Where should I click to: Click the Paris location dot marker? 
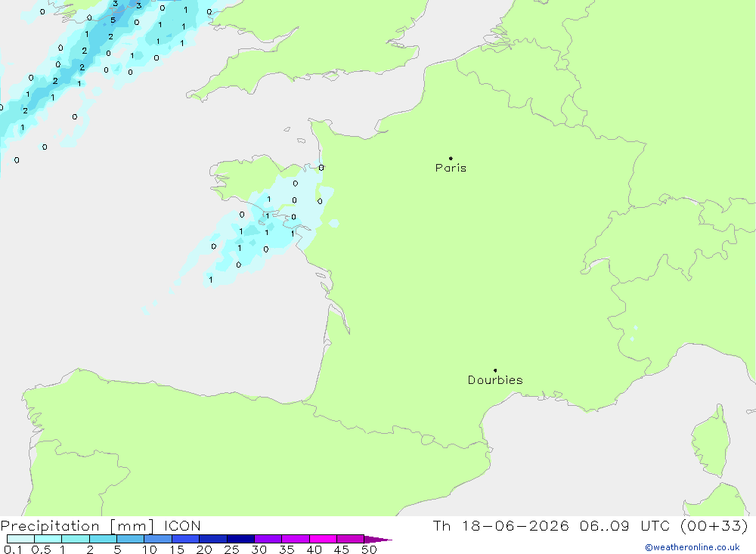pos(451,158)
